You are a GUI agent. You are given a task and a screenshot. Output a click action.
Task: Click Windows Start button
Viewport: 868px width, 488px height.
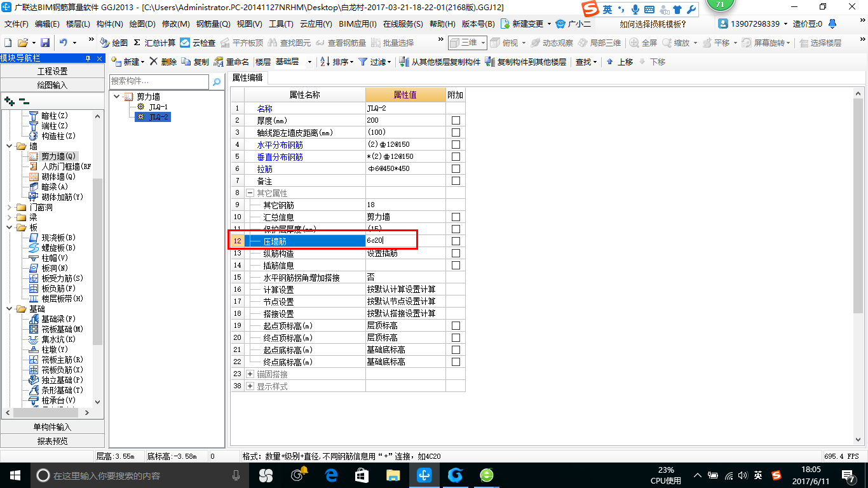coord(15,475)
